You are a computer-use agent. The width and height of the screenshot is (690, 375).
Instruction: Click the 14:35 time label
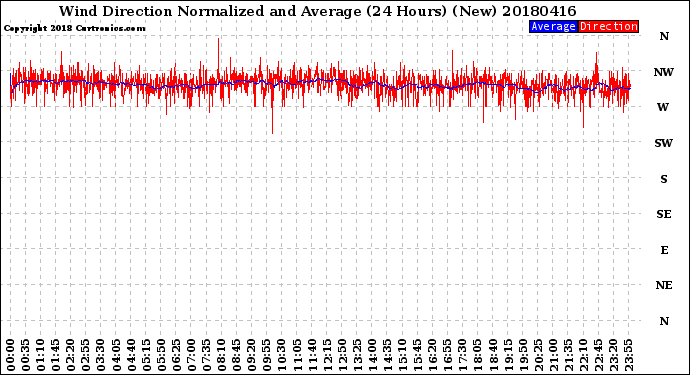click(388, 355)
